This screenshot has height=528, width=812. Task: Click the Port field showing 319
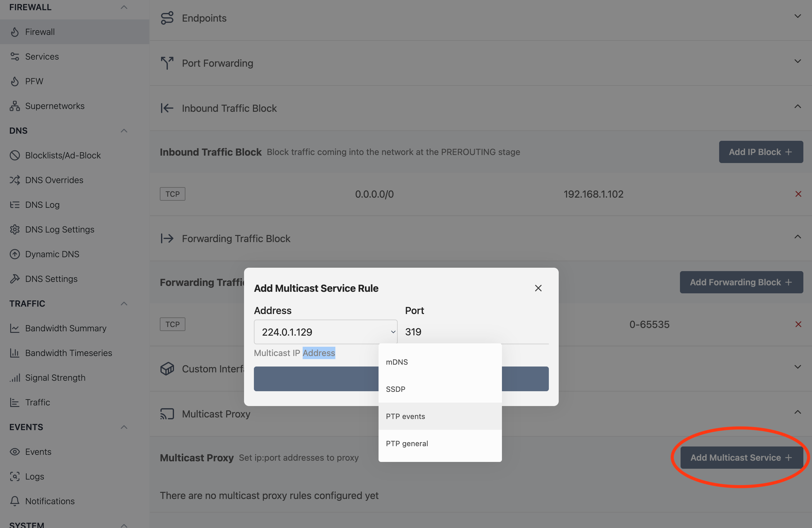pyautogui.click(x=477, y=332)
